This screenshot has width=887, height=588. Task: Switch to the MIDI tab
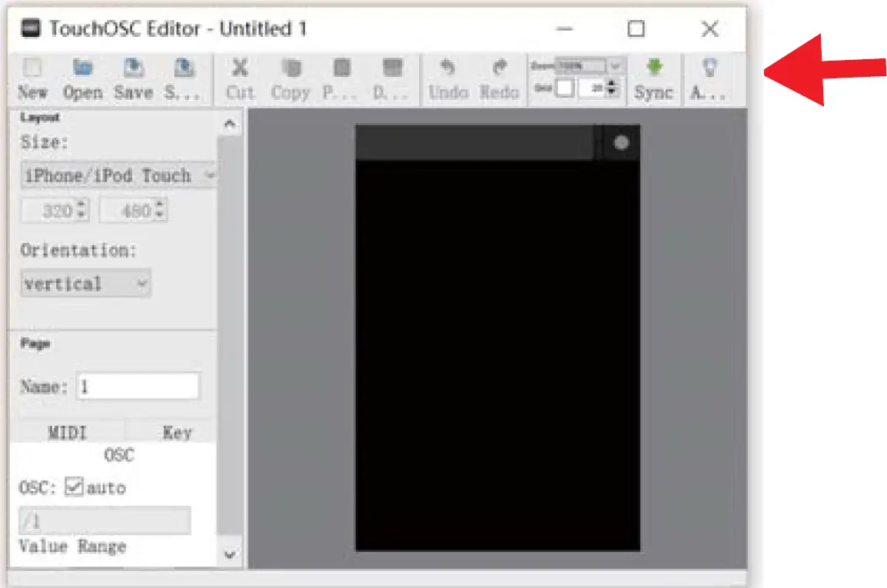pyautogui.click(x=68, y=433)
